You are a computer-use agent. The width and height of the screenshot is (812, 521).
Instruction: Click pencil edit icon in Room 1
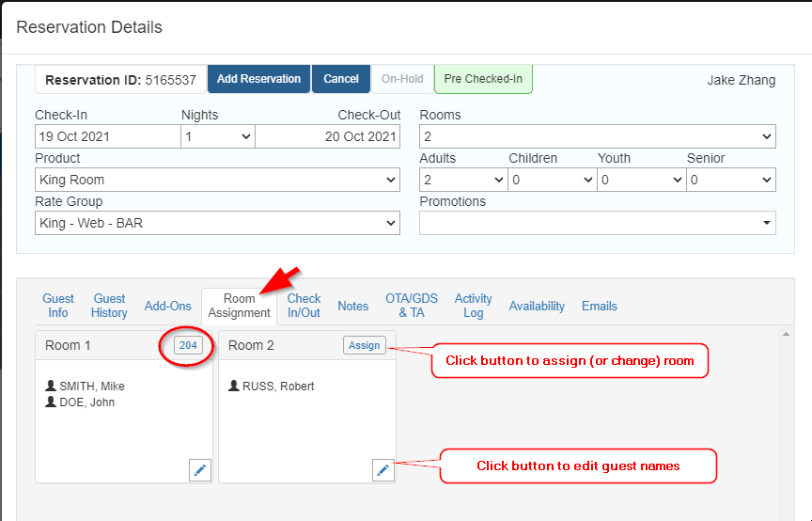pyautogui.click(x=199, y=470)
